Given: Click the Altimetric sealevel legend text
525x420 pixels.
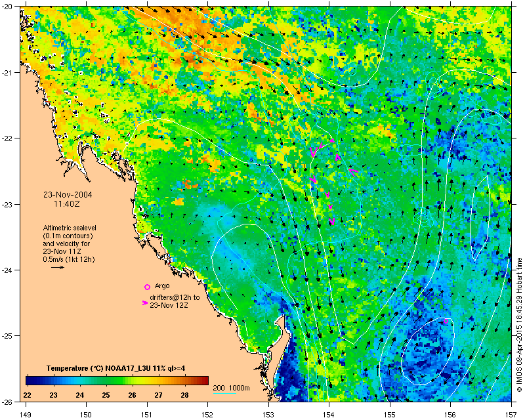Looking at the screenshot, I should click(70, 228).
